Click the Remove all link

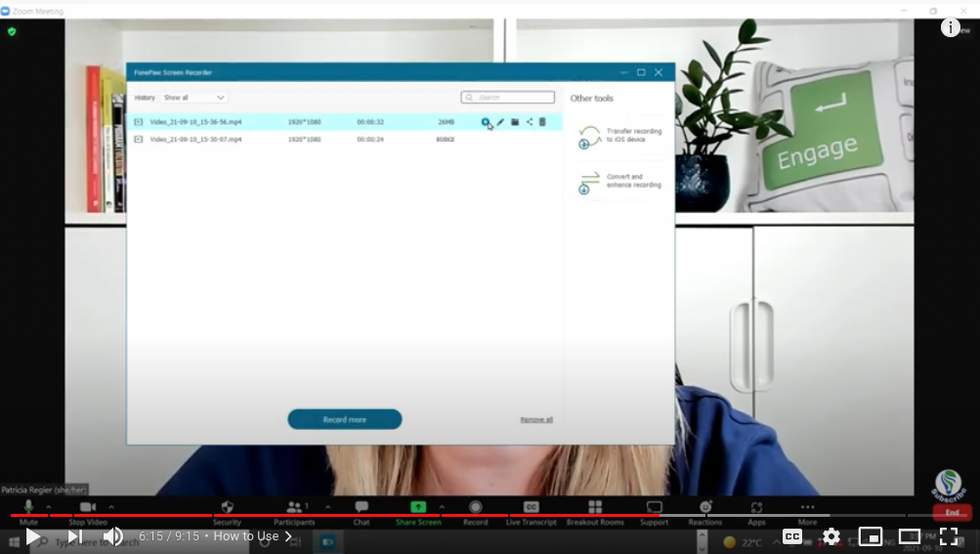click(x=536, y=419)
